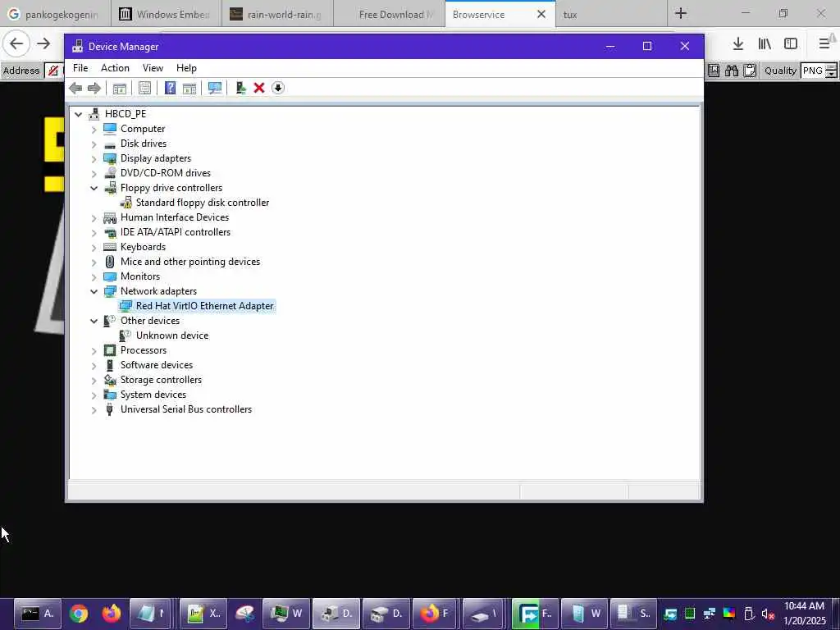Click the browser forward arrow button
The height and width of the screenshot is (630, 840).
pyautogui.click(x=43, y=43)
